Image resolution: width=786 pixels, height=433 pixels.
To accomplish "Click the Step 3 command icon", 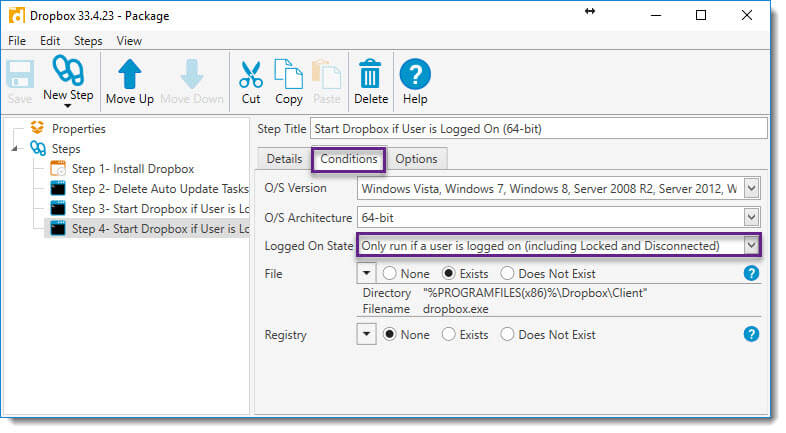I will 58,208.
